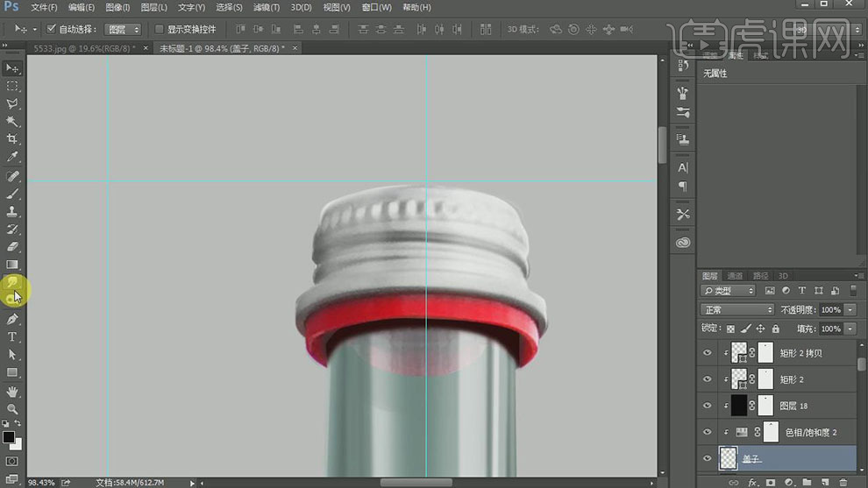Select the Type tool
This screenshot has height=488, width=868.
point(12,337)
